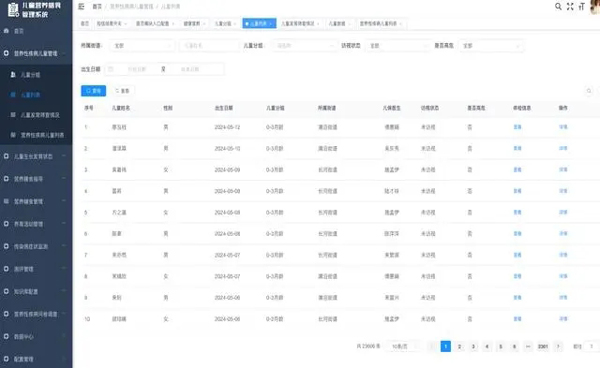Image resolution: width=600 pixels, height=368 pixels.
Task: Expand the 儿童生长发育状态 sidebar menu
Action: pos(36,156)
